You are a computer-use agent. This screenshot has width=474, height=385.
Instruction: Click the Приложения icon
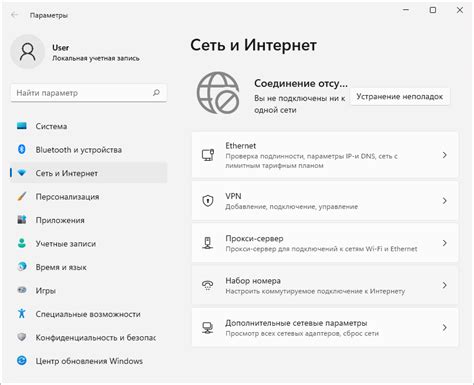tap(22, 220)
